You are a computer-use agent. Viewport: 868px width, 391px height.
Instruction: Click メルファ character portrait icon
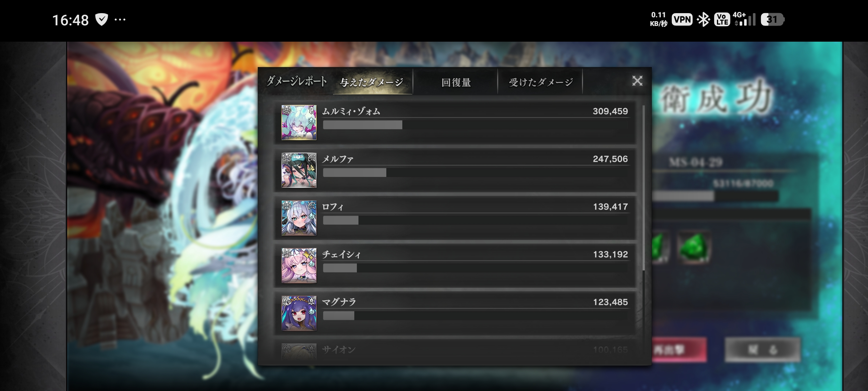pos(299,170)
